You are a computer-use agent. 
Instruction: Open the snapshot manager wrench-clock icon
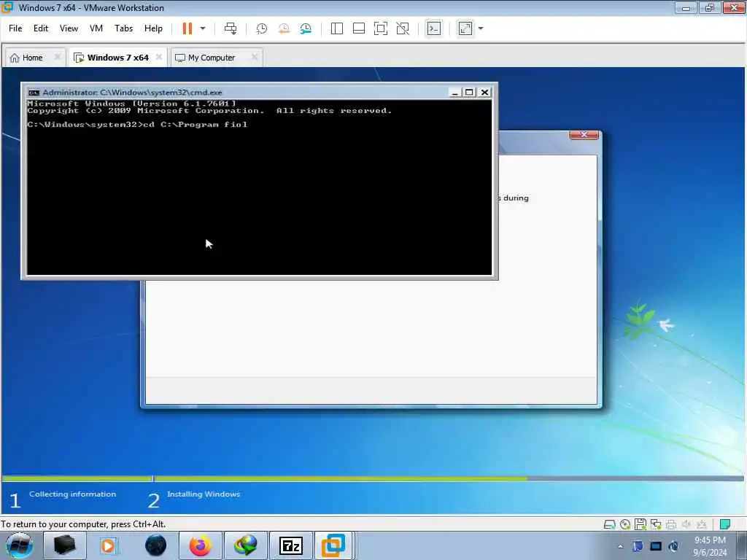coord(306,28)
